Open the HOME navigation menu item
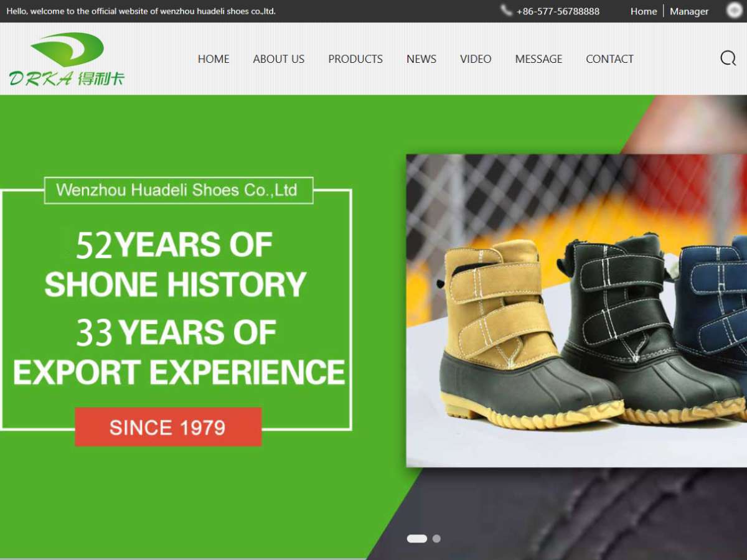This screenshot has height=560, width=747. coord(214,59)
